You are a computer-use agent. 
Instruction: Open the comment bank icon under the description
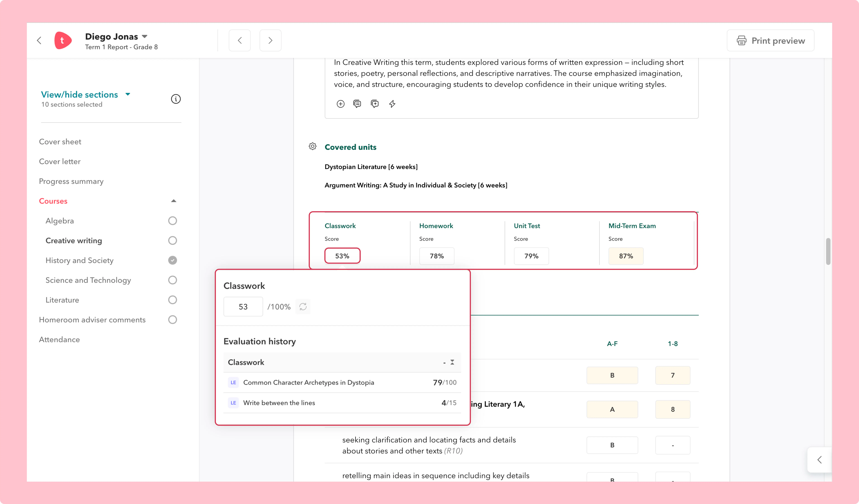coord(357,104)
